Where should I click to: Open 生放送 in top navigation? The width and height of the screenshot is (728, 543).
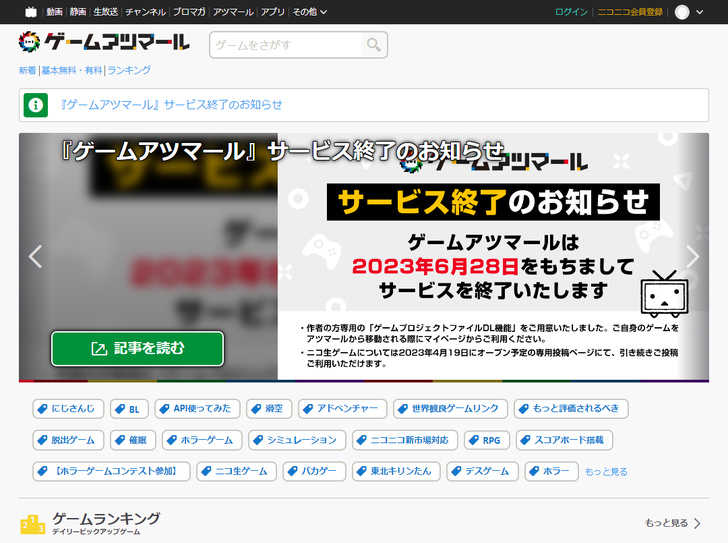pyautogui.click(x=106, y=12)
